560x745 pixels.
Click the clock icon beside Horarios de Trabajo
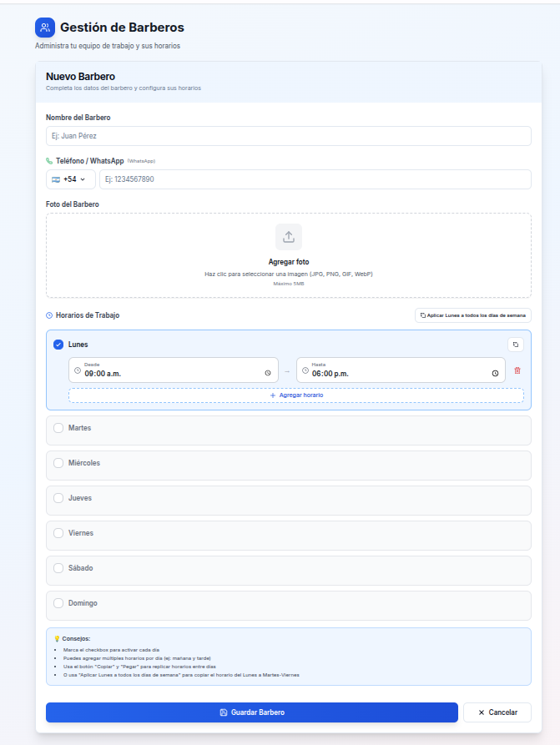pos(49,315)
